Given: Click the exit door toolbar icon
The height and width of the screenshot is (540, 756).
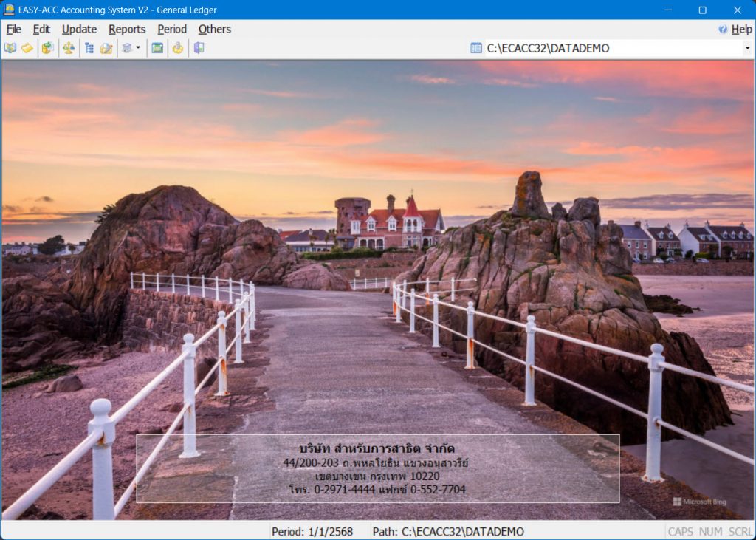Looking at the screenshot, I should (x=199, y=48).
